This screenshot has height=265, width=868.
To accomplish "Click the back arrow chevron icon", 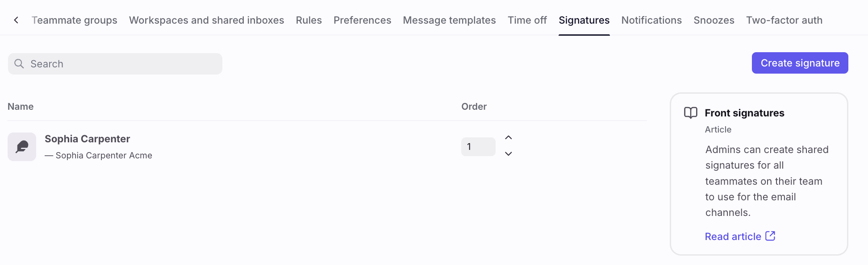I will [16, 20].
